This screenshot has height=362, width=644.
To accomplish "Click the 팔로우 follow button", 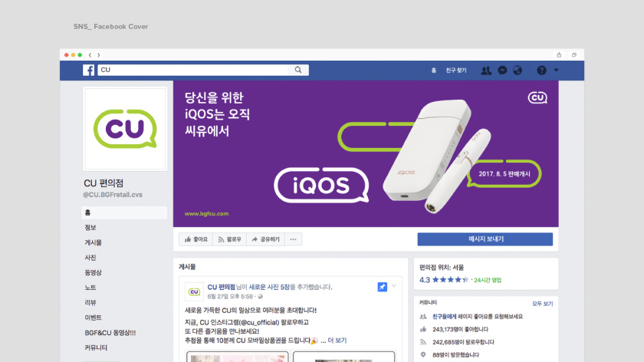I will click(229, 239).
